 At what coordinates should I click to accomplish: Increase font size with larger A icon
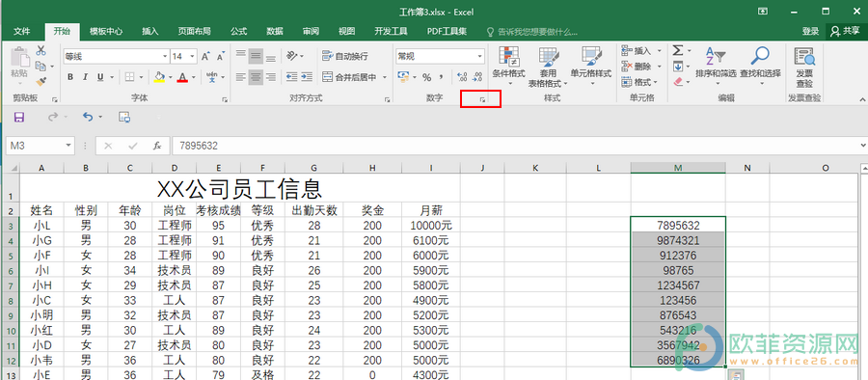204,57
